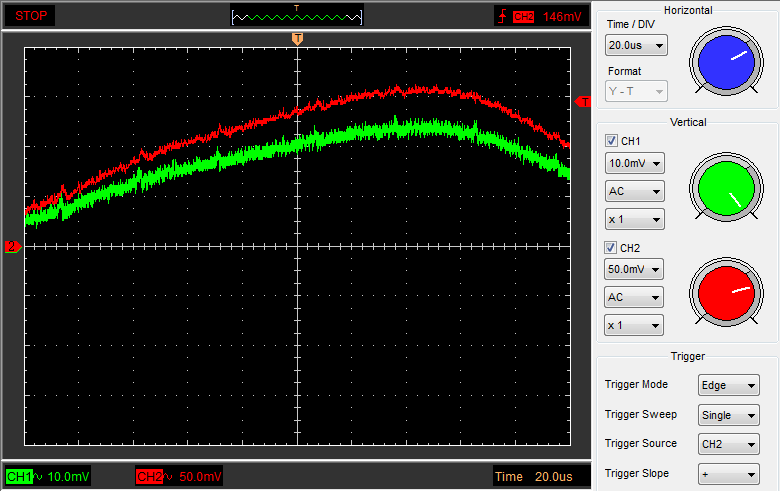The width and height of the screenshot is (780, 491).
Task: Expand CH2 voltage scale 50.0mV dropdown
Action: (634, 269)
